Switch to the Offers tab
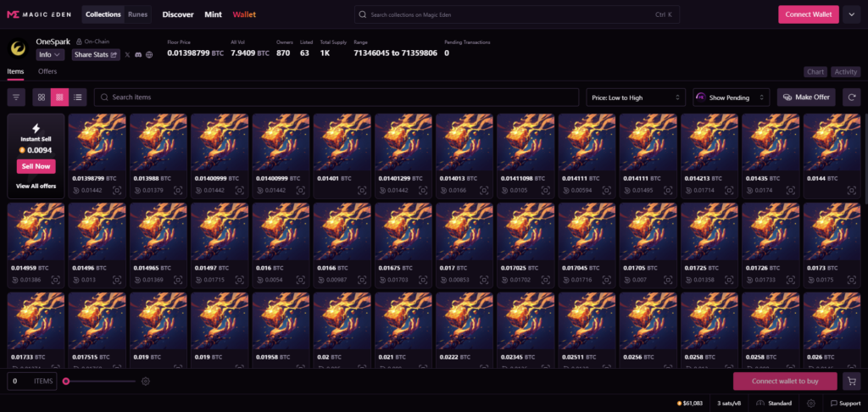 [47, 71]
